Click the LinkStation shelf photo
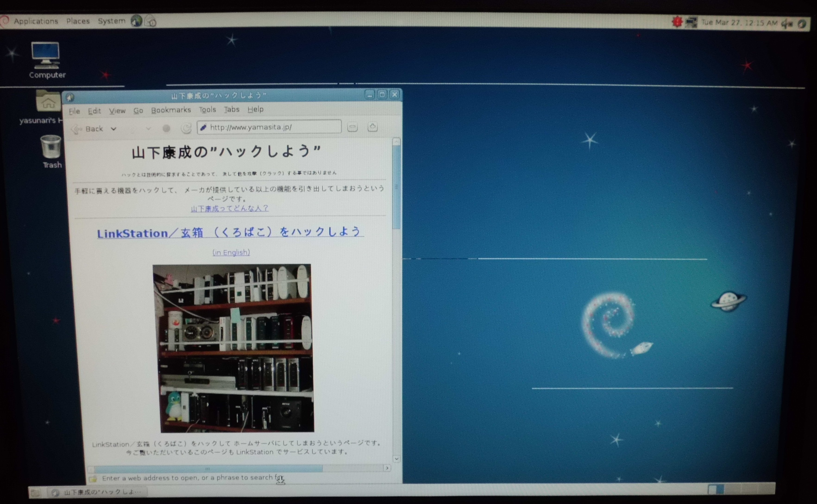817x504 pixels. tap(233, 348)
